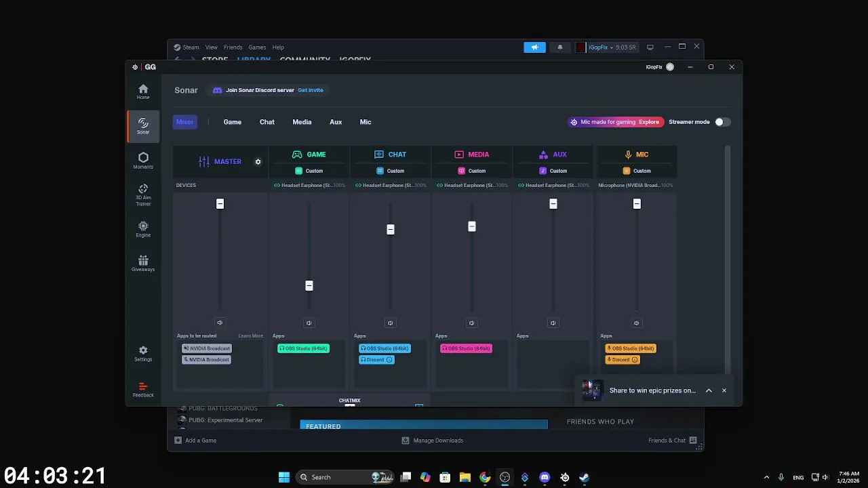Mute the Media channel
The image size is (868, 488).
coord(471,323)
